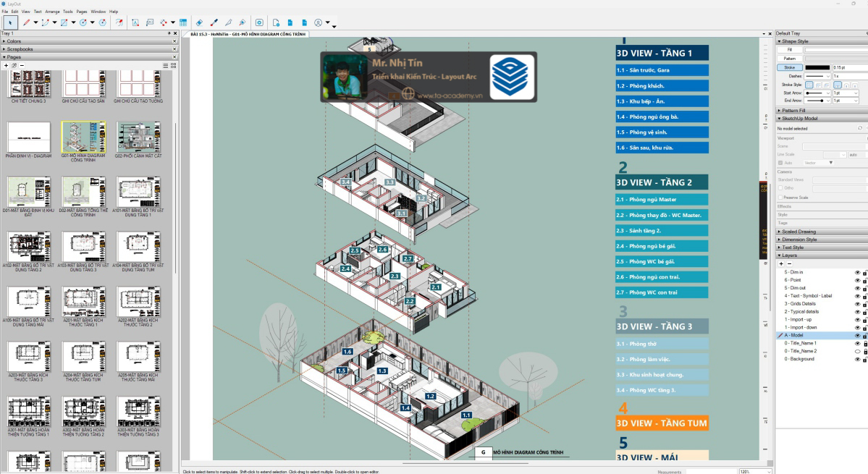Select the Text tool
The width and height of the screenshot is (868, 474).
(x=135, y=22)
